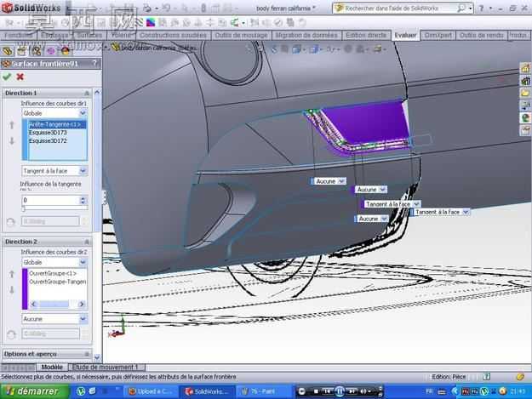The width and height of the screenshot is (532, 399).
Task: Switch to the Outils de rendu tab
Action: click(x=481, y=35)
